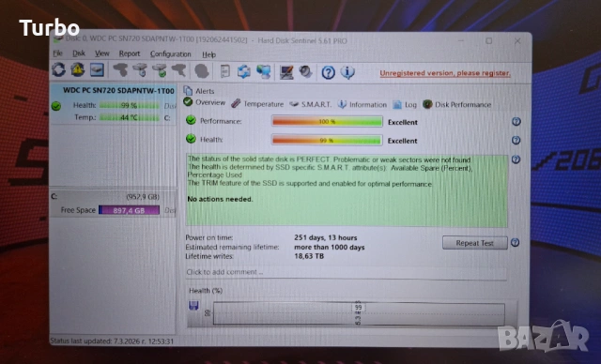Screen dimensions: 601x364
Task: Click the help icon beside Performance Excellent
Action: (x=516, y=122)
